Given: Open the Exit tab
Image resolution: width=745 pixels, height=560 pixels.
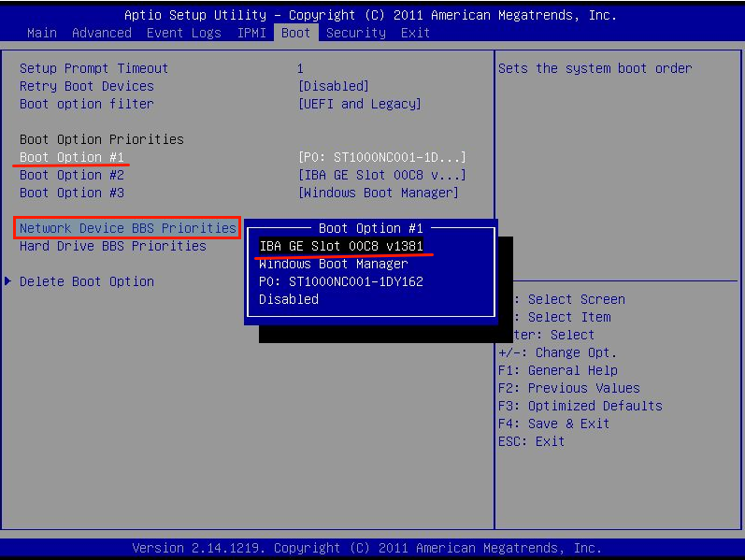Looking at the screenshot, I should pos(415,33).
